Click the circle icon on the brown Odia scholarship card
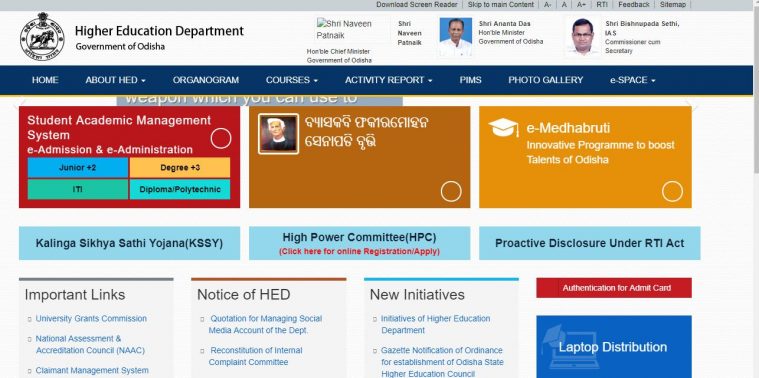The image size is (759, 378). (x=451, y=191)
